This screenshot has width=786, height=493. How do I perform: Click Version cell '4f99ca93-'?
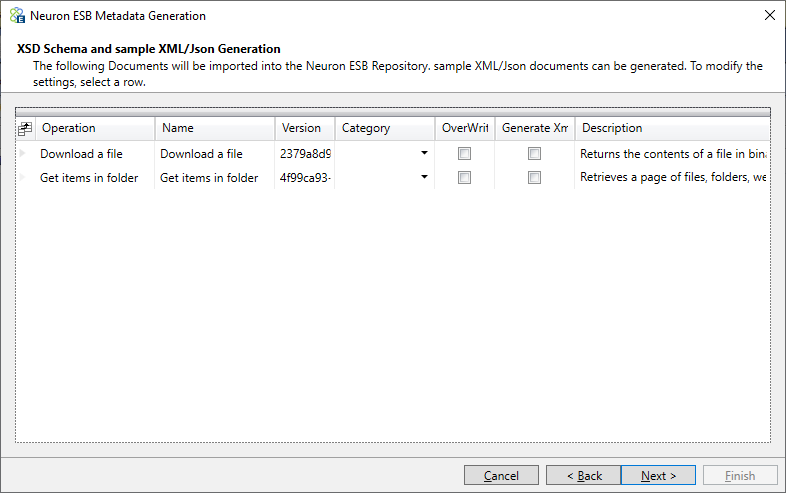[305, 178]
